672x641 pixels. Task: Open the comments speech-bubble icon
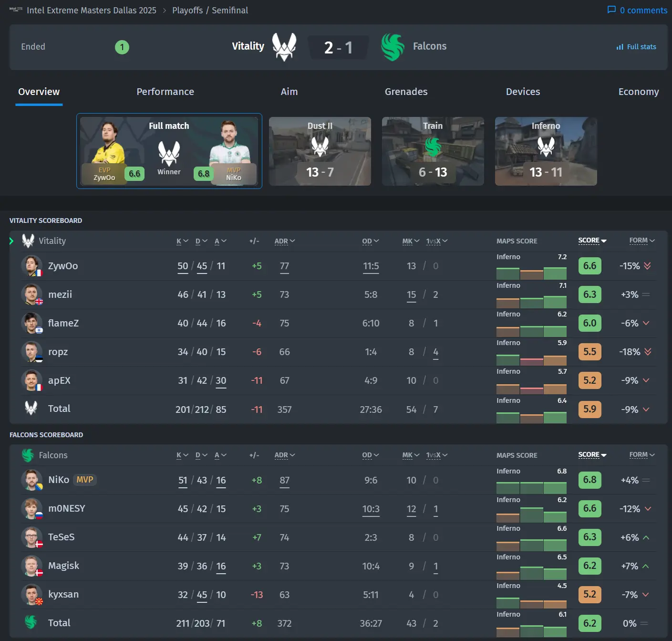pos(611,10)
